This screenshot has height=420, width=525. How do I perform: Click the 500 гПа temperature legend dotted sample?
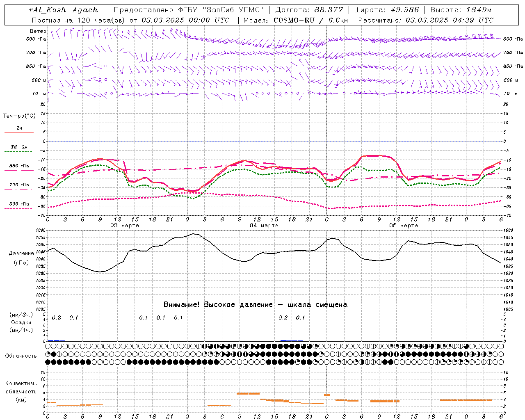pyautogui.click(x=19, y=208)
